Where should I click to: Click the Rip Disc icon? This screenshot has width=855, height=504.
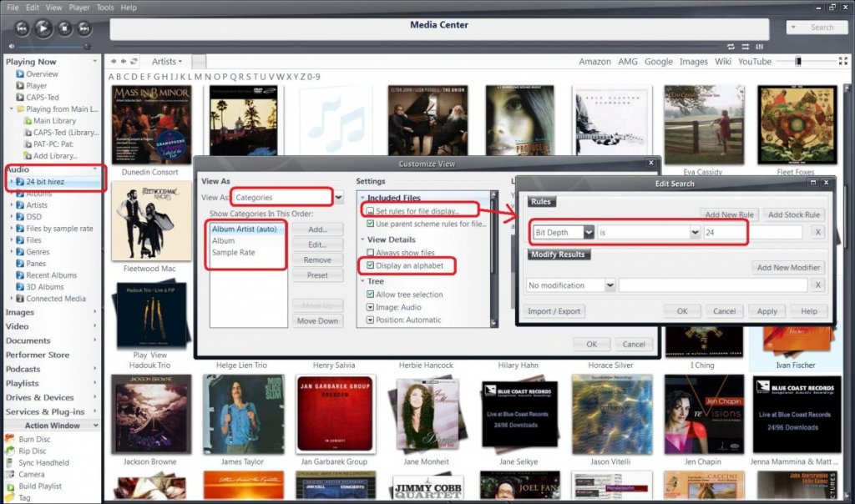[10, 451]
